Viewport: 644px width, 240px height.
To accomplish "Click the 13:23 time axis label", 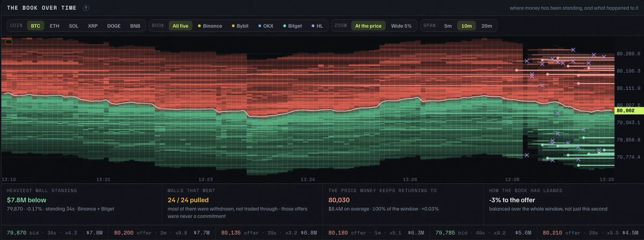I will (x=206, y=179).
